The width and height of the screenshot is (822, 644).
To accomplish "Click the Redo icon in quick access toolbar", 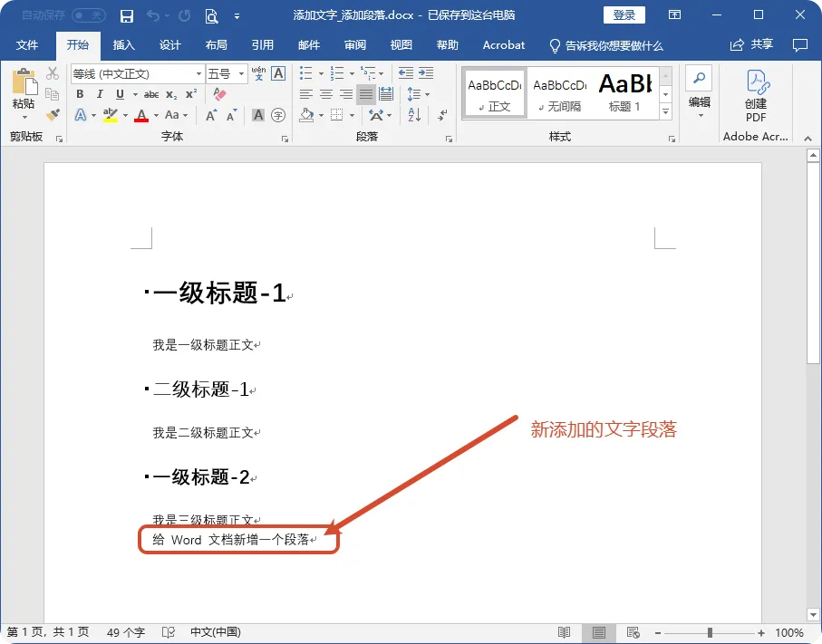I will [x=185, y=15].
